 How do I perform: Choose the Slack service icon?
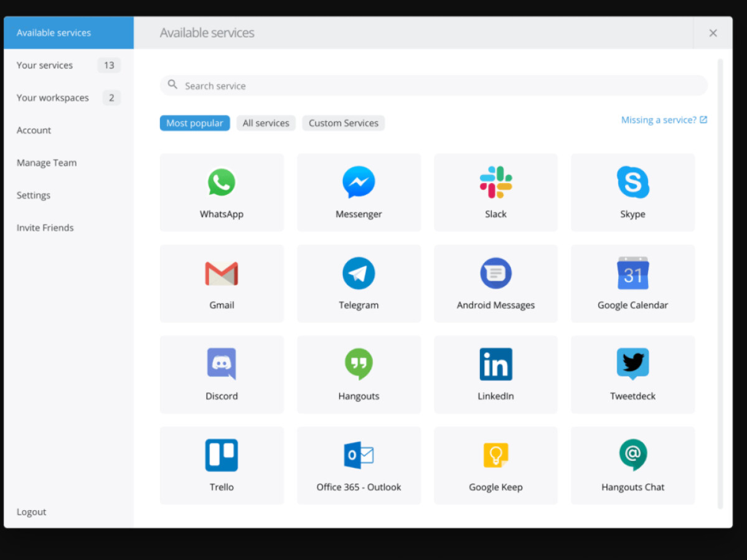tap(496, 182)
